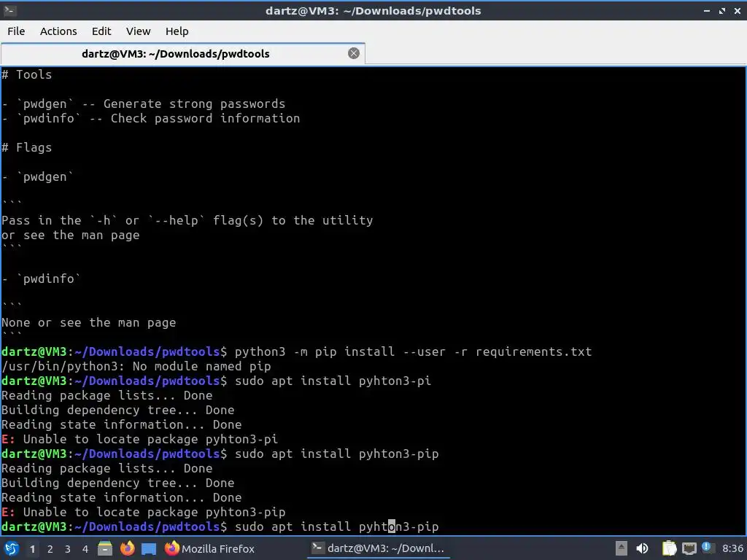Click the clock showing 8:36
Viewport: 747px width, 560px height.
732,548
